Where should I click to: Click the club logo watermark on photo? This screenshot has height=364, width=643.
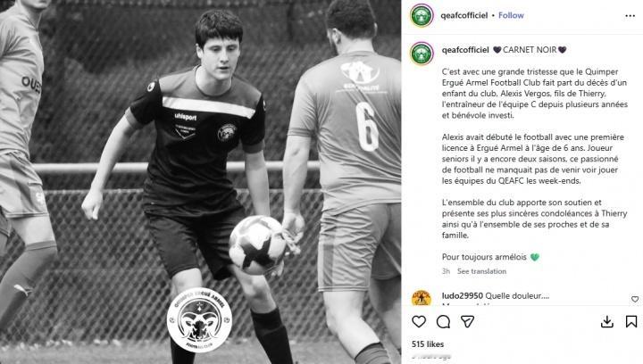tap(199, 319)
